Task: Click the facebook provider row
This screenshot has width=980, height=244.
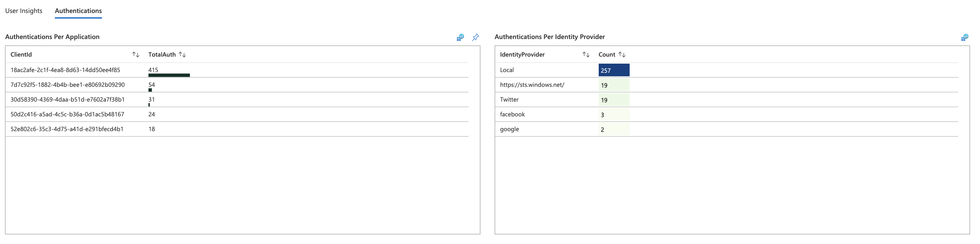Action: [727, 114]
